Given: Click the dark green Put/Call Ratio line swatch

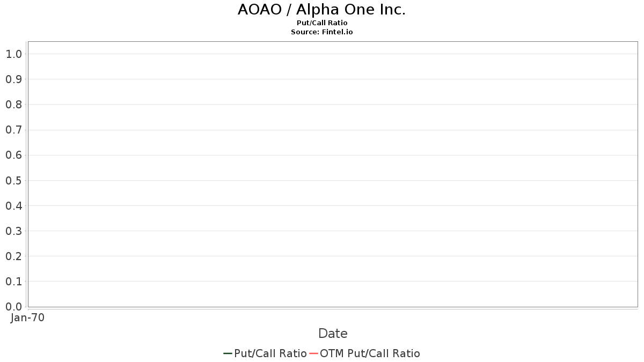Looking at the screenshot, I should click(x=228, y=353).
